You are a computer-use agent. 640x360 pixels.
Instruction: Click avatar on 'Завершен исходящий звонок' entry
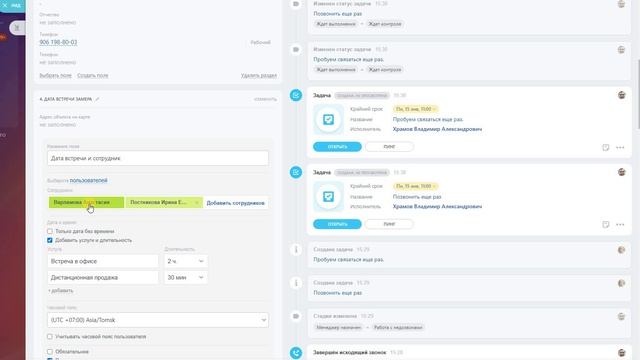coord(622,353)
